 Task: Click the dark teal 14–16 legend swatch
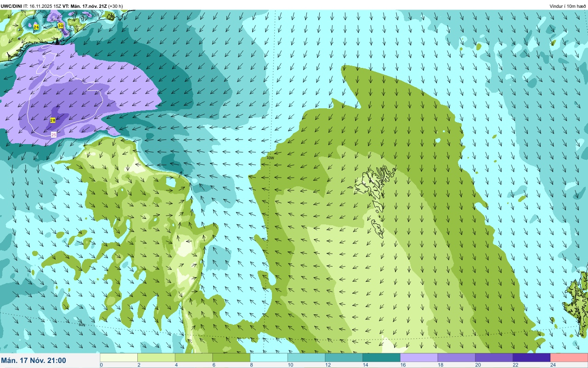point(381,357)
